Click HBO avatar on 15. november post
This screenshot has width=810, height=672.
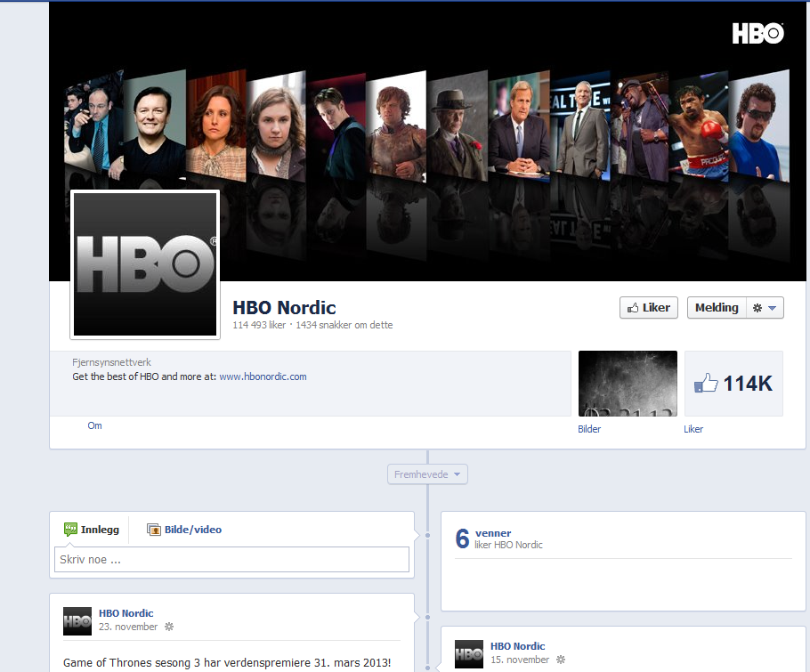469,654
